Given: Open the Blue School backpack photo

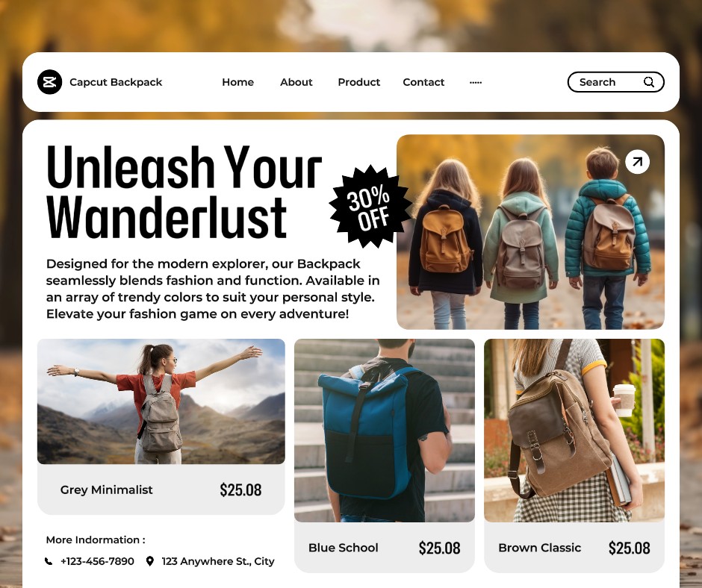Looking at the screenshot, I should pos(385,431).
